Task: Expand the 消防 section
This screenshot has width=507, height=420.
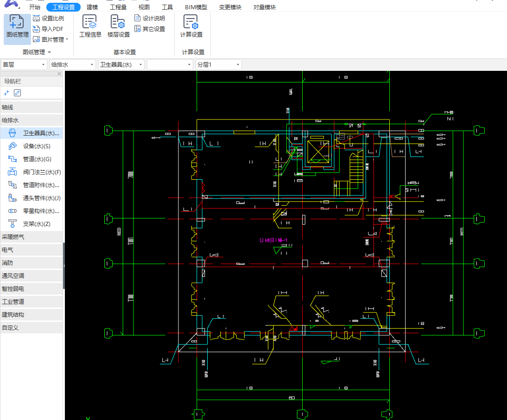Action: (32, 263)
